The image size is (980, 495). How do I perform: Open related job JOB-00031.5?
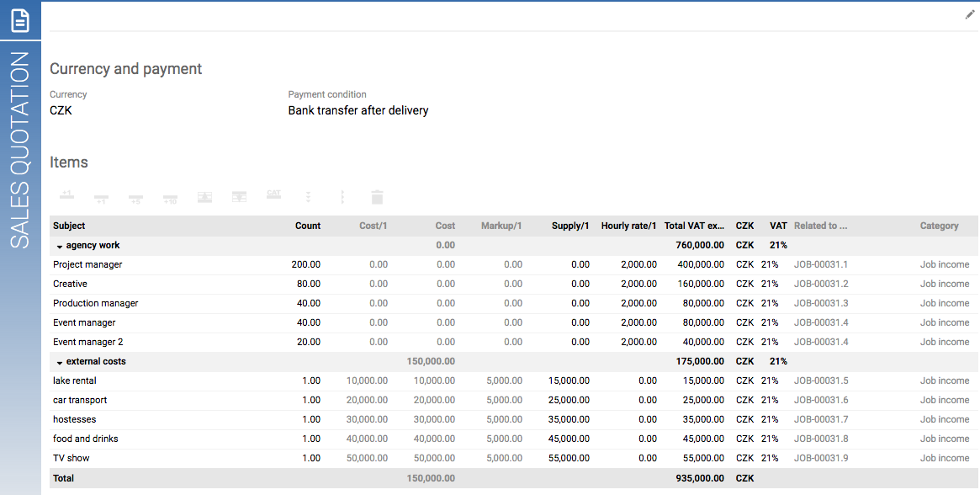[x=821, y=381]
